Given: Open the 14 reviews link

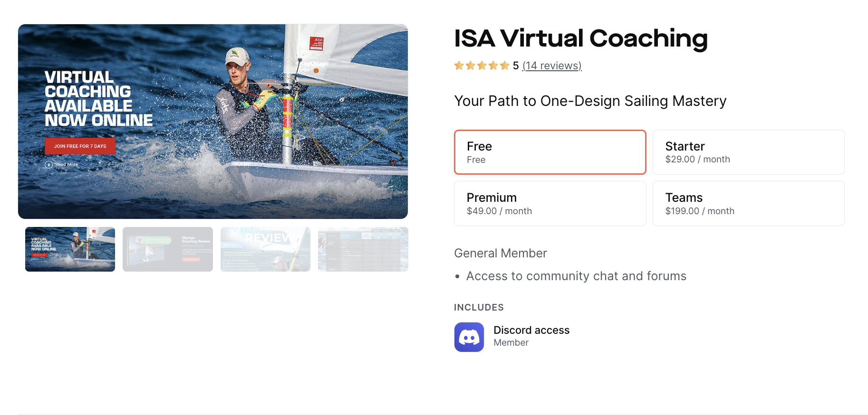Looking at the screenshot, I should [552, 65].
